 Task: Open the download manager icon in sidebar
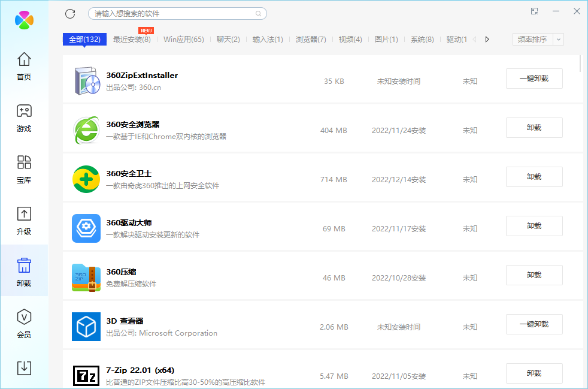[24, 368]
